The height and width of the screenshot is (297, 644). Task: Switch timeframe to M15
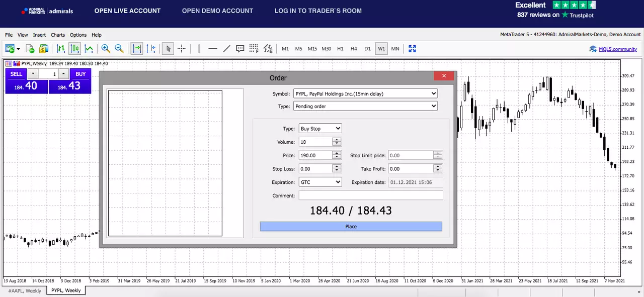(x=312, y=49)
